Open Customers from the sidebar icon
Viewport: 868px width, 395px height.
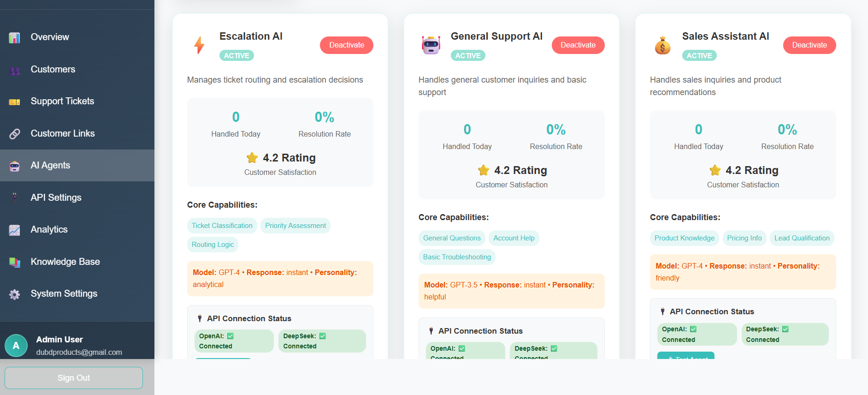pos(14,69)
